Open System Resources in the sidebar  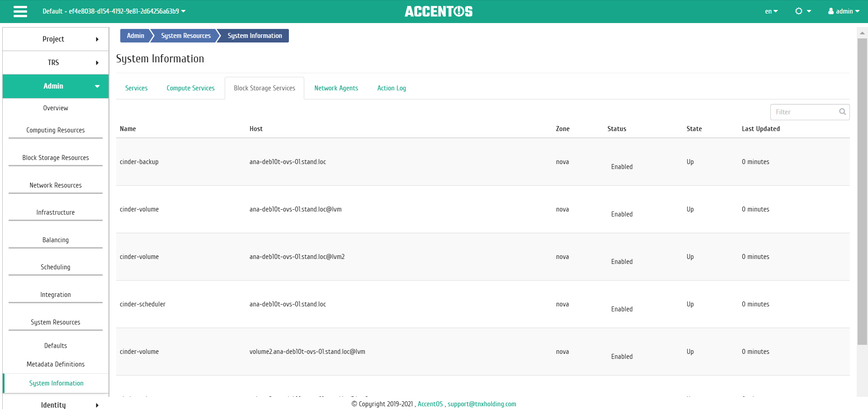56,322
